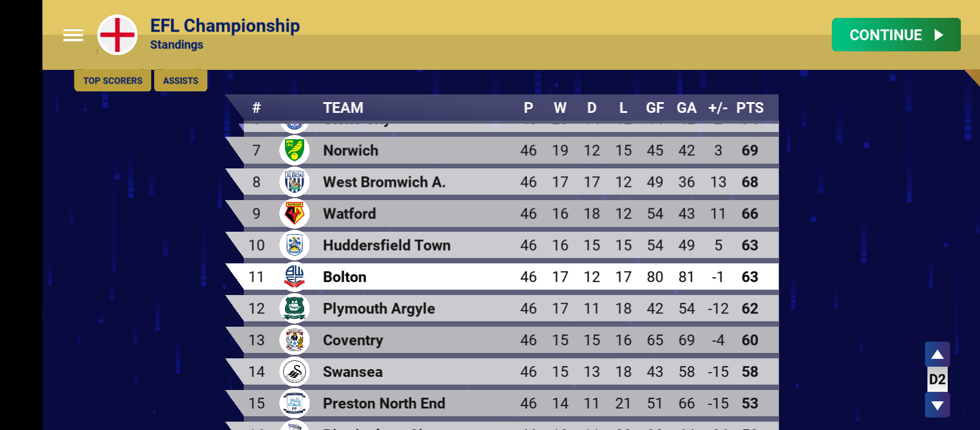Viewport: 980px width, 430px height.
Task: Switch to the Top Scorers tab
Action: (112, 81)
